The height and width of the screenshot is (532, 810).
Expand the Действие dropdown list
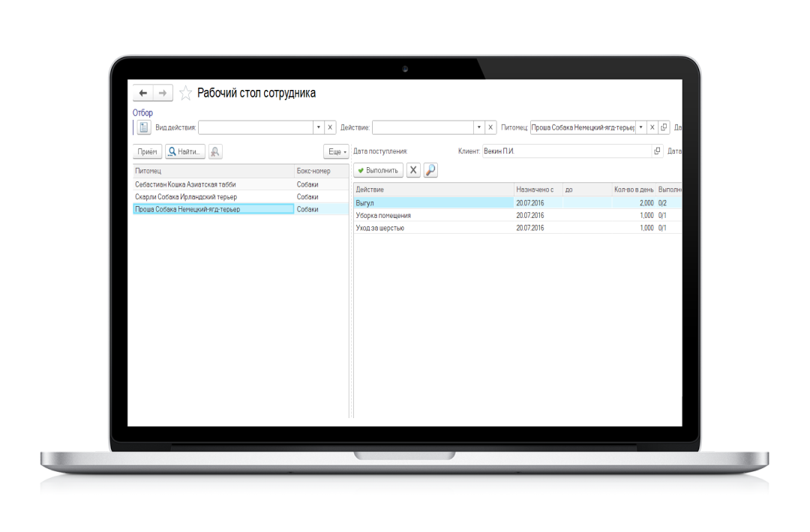[478, 127]
